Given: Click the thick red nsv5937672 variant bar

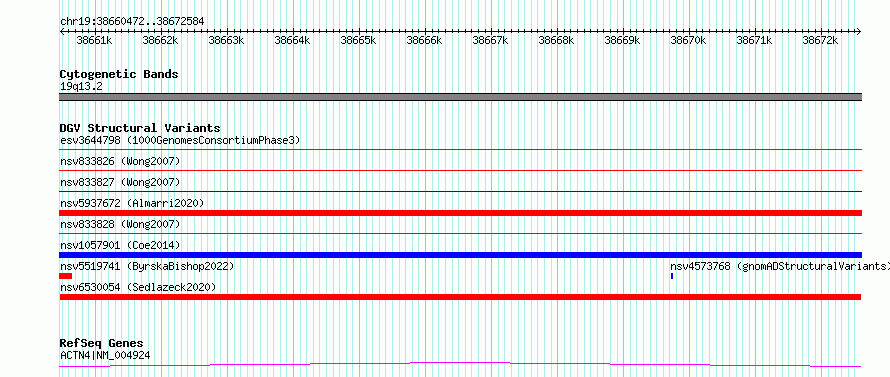Looking at the screenshot, I should pos(460,212).
